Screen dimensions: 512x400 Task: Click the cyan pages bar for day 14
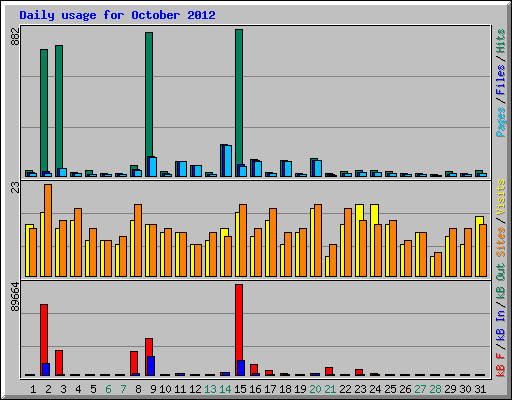coord(228,161)
